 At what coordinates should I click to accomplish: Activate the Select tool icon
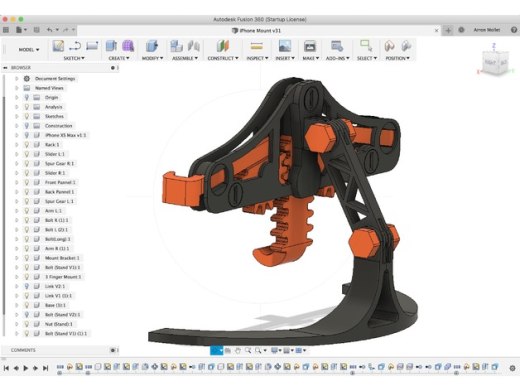click(366, 46)
